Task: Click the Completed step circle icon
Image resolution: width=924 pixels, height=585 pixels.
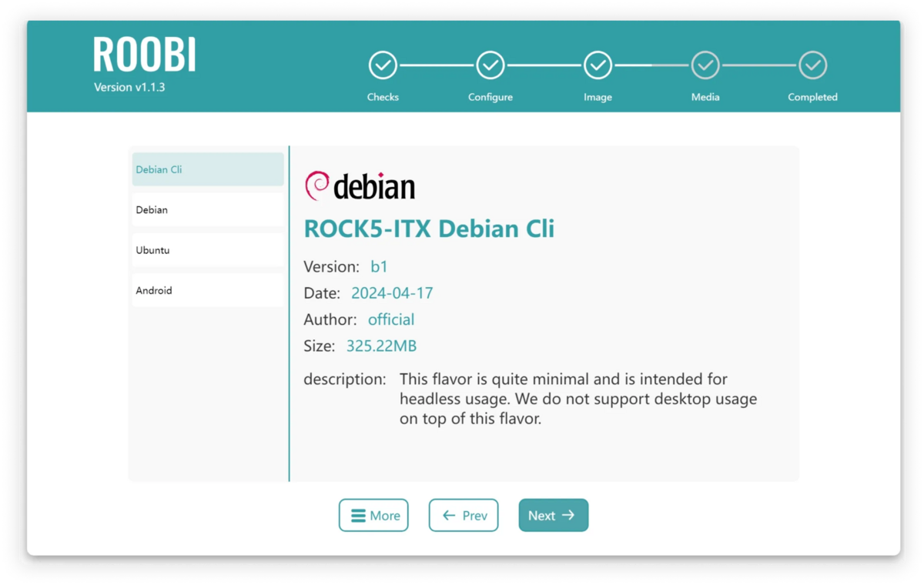Action: pos(812,65)
